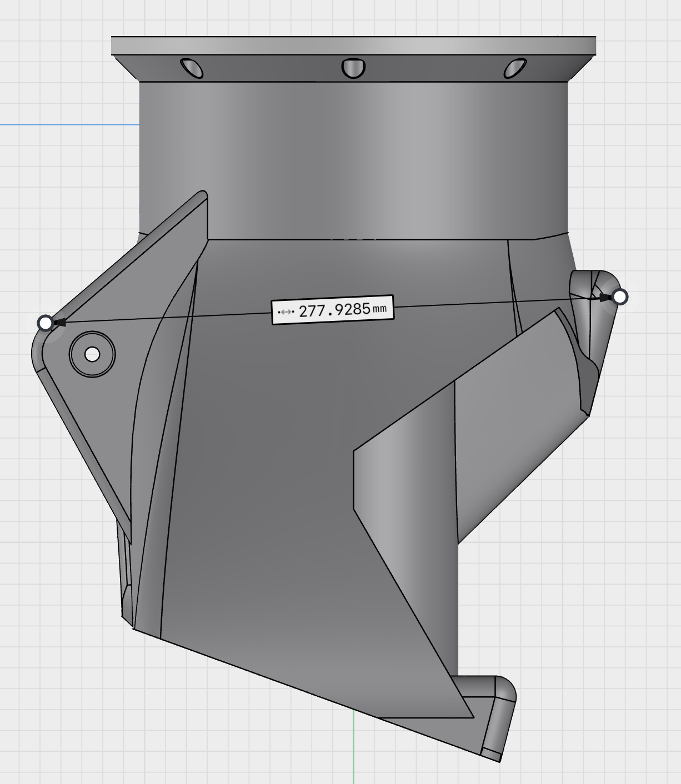This screenshot has height=784, width=681.
Task: Select the center hole under the top flange
Action: (x=353, y=68)
